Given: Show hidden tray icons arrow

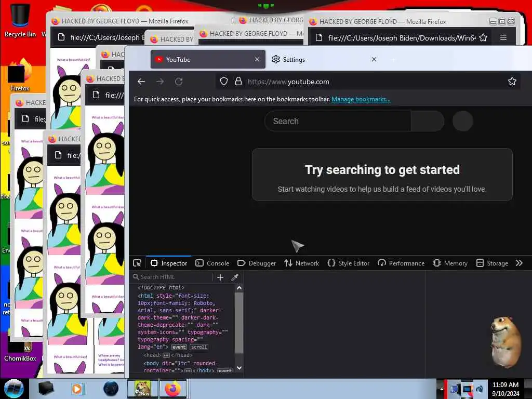Looking at the screenshot, I should (442, 389).
